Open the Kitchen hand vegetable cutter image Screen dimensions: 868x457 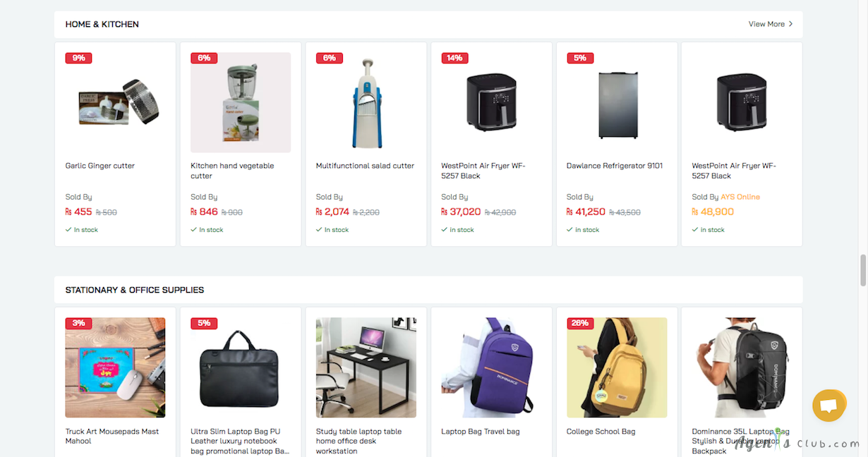coord(241,102)
